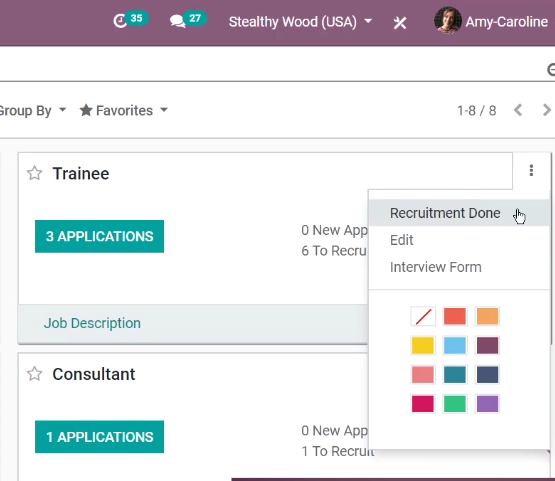Select the no-color slashed swatch

click(x=423, y=316)
